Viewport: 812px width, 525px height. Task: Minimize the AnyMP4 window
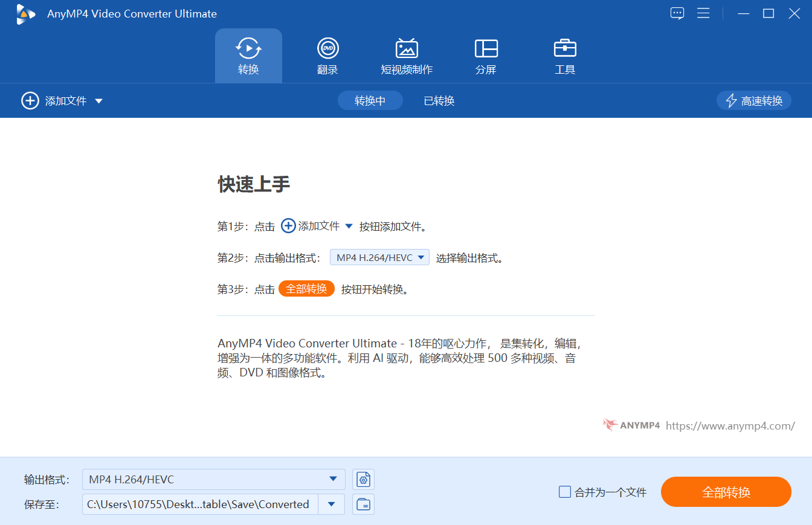[x=744, y=13]
